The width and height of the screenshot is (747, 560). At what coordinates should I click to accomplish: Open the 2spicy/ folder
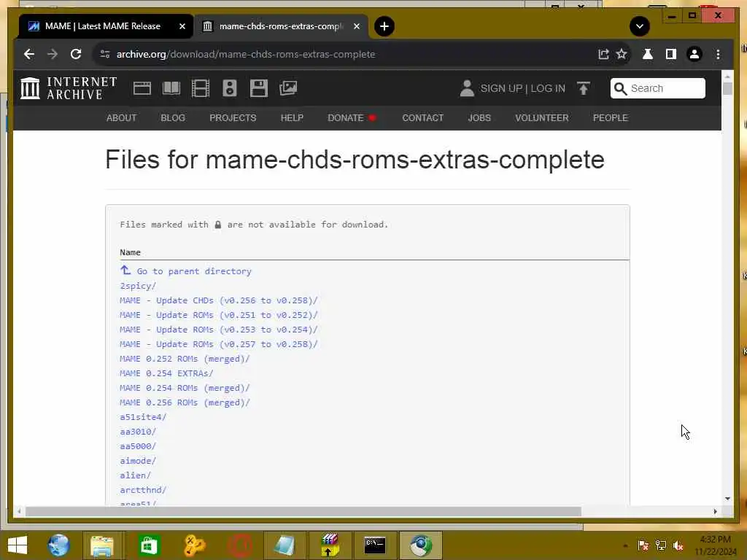pos(138,286)
